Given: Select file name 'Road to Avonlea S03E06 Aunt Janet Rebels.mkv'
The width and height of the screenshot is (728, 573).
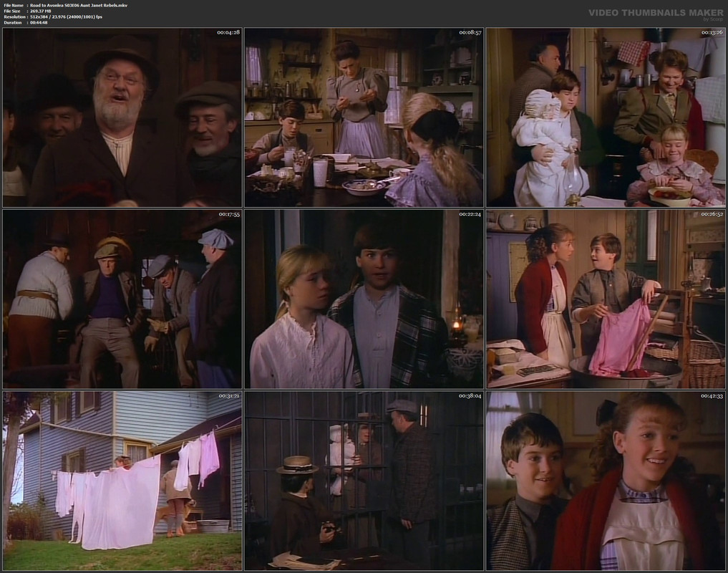Looking at the screenshot, I should coord(79,5).
